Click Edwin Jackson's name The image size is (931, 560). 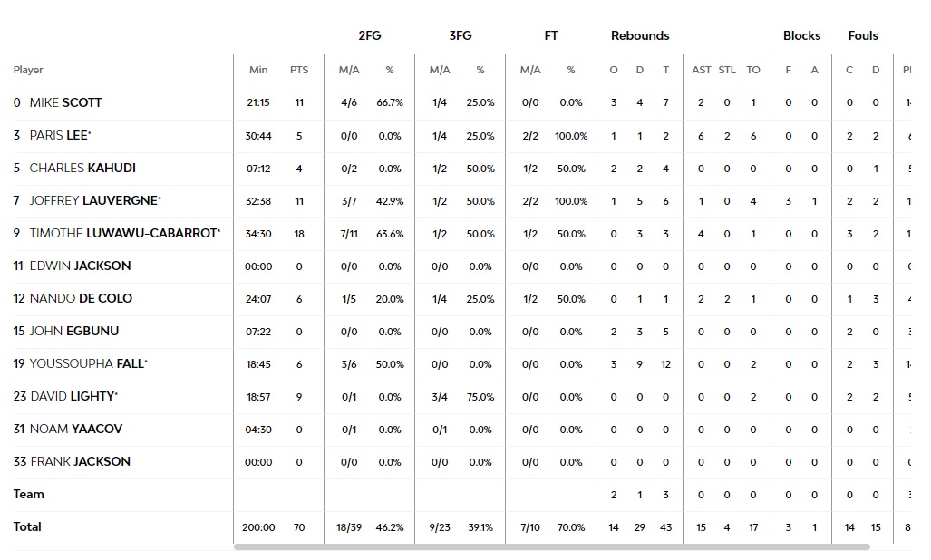point(80,266)
